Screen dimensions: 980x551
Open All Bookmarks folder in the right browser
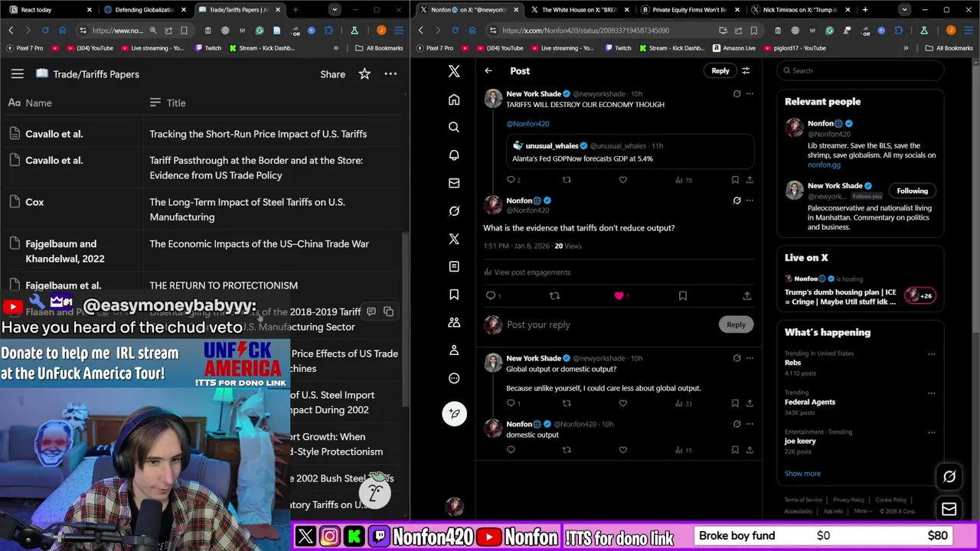[949, 48]
